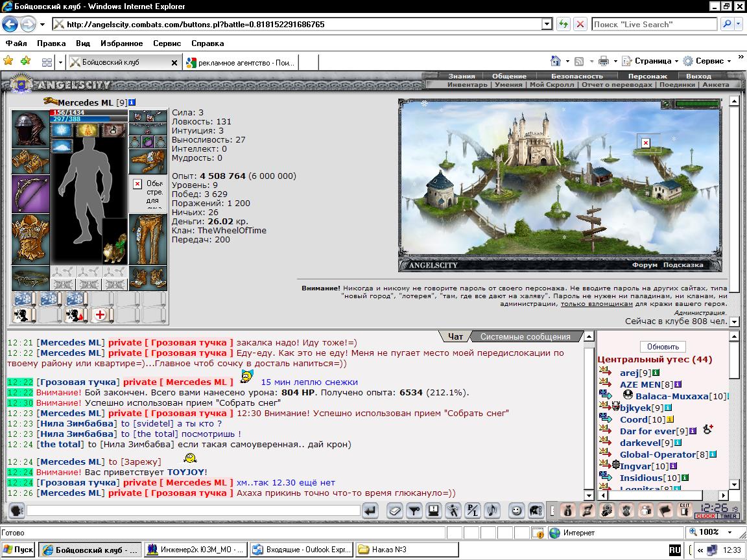Send private message to AZE MEN
Viewport: 747px width, 560px height.
click(x=606, y=383)
